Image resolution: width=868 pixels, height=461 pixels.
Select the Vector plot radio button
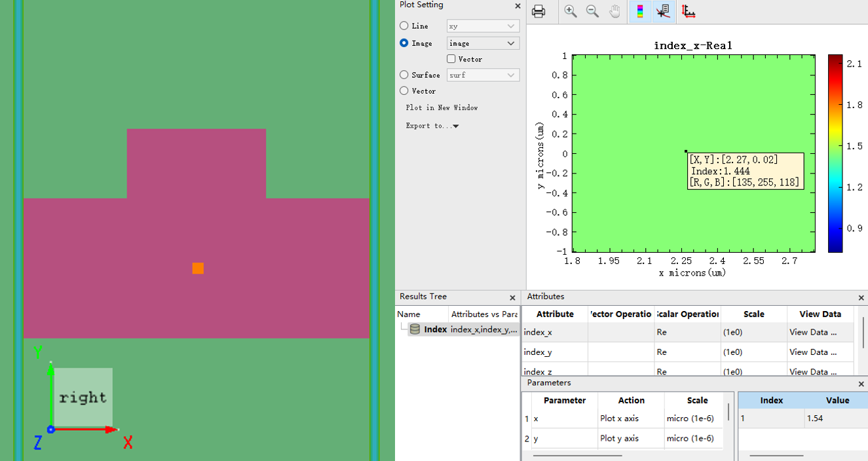click(x=404, y=91)
